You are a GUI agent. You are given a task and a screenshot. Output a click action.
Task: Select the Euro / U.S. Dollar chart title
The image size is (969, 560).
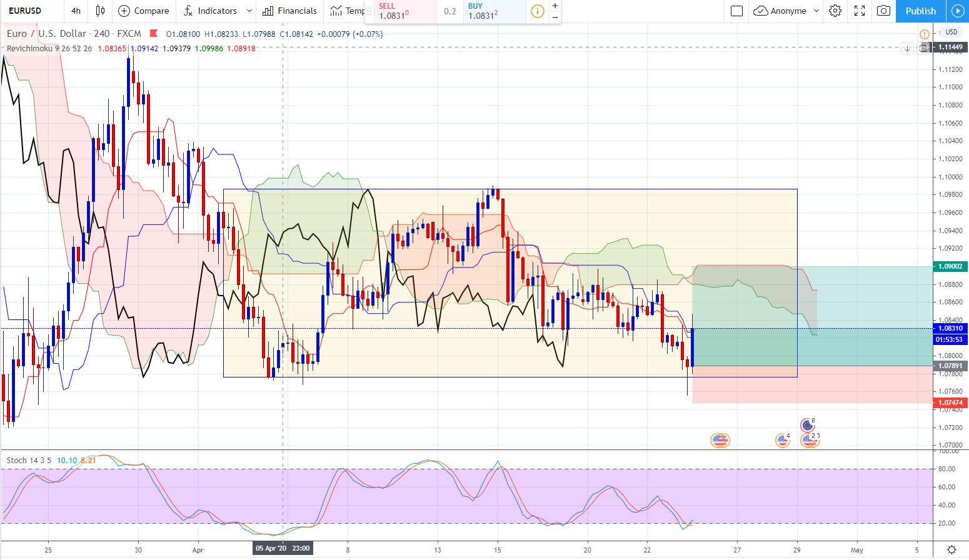[74, 34]
